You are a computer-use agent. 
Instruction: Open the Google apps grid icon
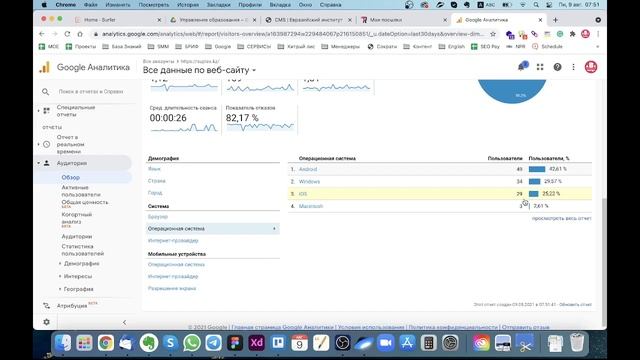click(x=540, y=67)
